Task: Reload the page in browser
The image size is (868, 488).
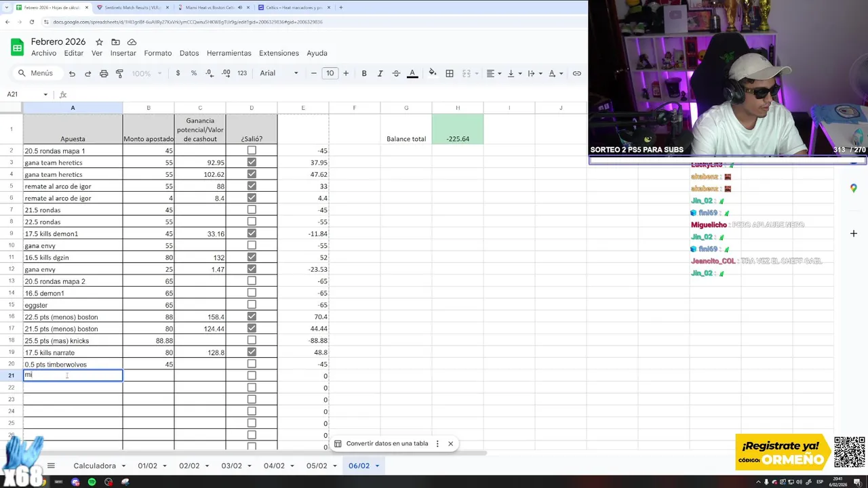Action: pyautogui.click(x=31, y=22)
